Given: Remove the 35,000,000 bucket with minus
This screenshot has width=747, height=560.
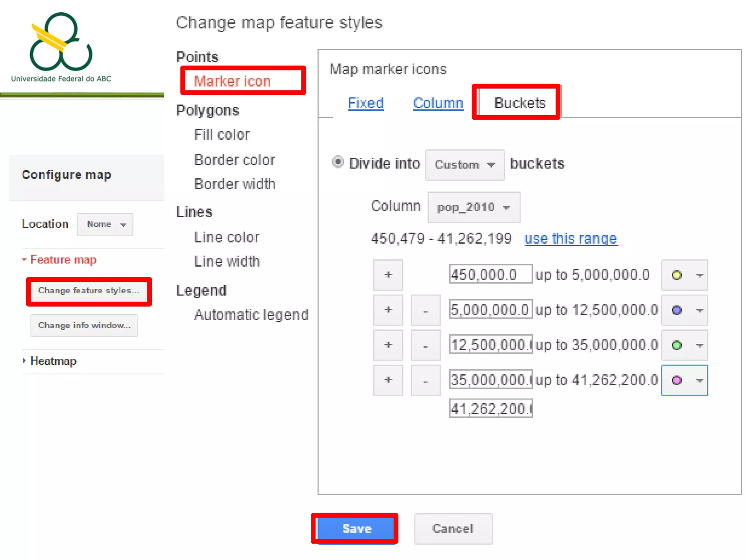Looking at the screenshot, I should (425, 380).
